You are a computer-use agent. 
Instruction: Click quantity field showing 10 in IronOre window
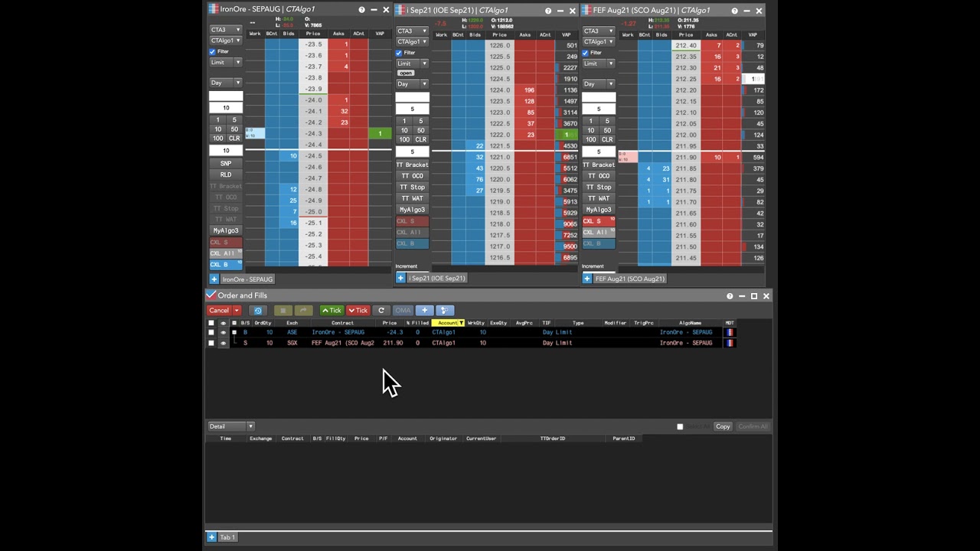226,108
